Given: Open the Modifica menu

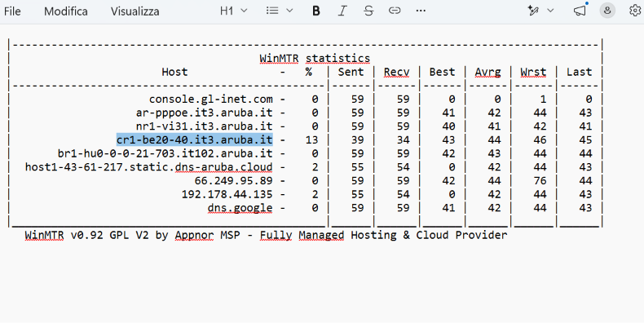Looking at the screenshot, I should pos(66,11).
